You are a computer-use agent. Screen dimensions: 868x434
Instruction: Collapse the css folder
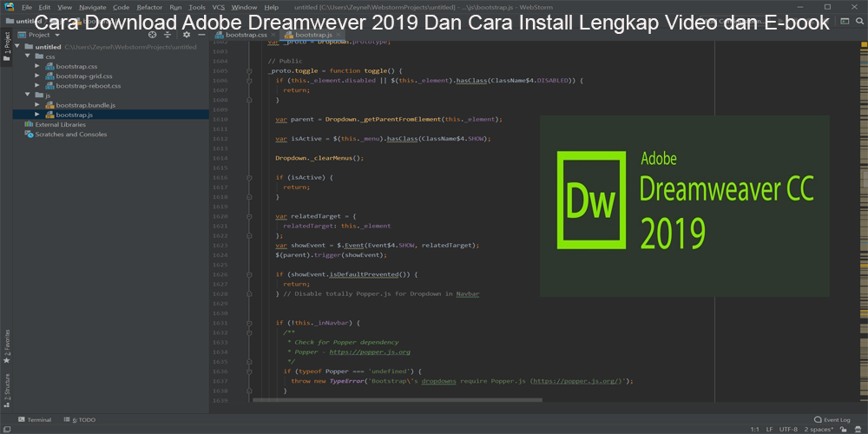tap(27, 56)
